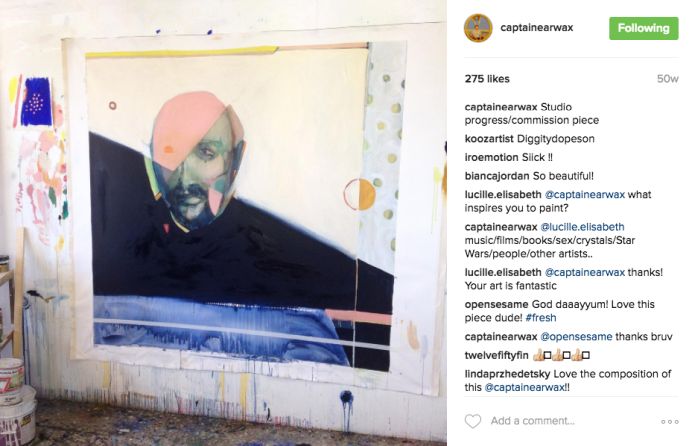
Task: Open lucille.elisabeth profile from first comment
Action: (x=503, y=195)
